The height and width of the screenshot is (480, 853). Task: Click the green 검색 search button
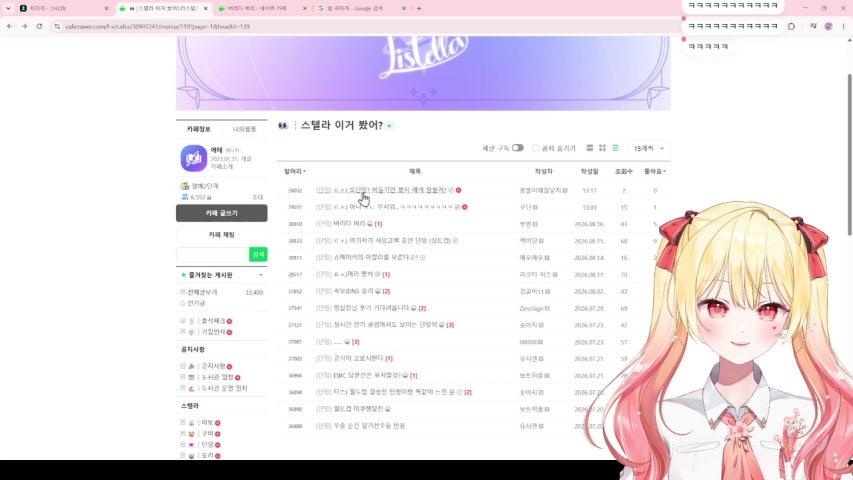pyautogui.click(x=258, y=254)
